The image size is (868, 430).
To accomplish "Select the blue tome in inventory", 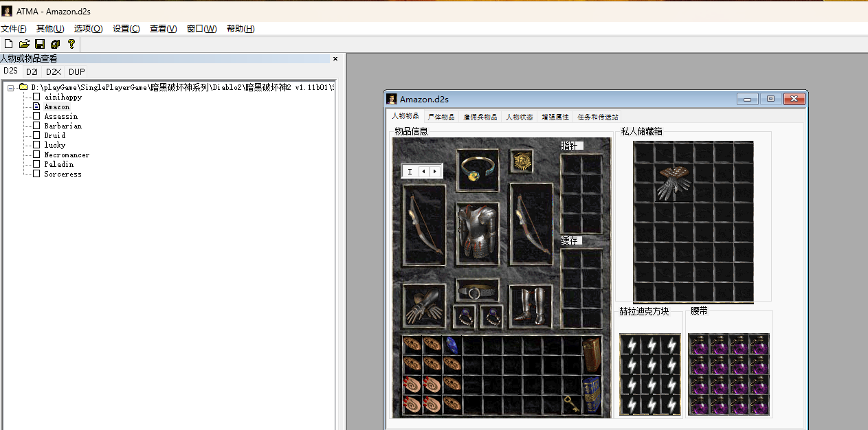I will point(591,394).
